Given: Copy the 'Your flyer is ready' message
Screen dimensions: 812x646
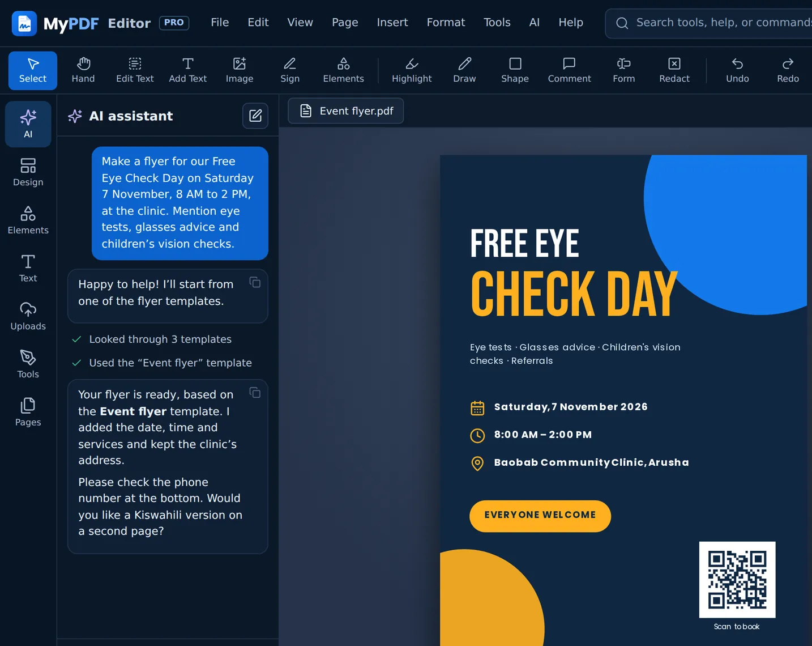Looking at the screenshot, I should click(x=255, y=393).
